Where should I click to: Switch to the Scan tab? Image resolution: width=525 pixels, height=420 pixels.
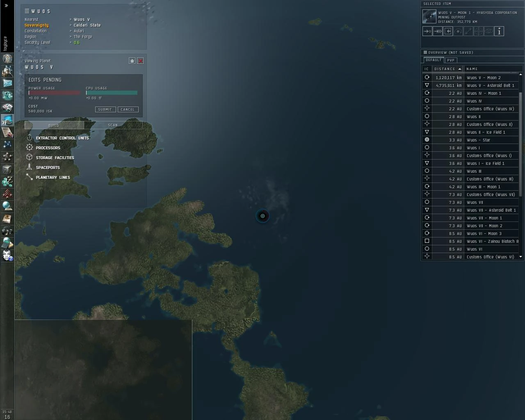[x=113, y=125]
